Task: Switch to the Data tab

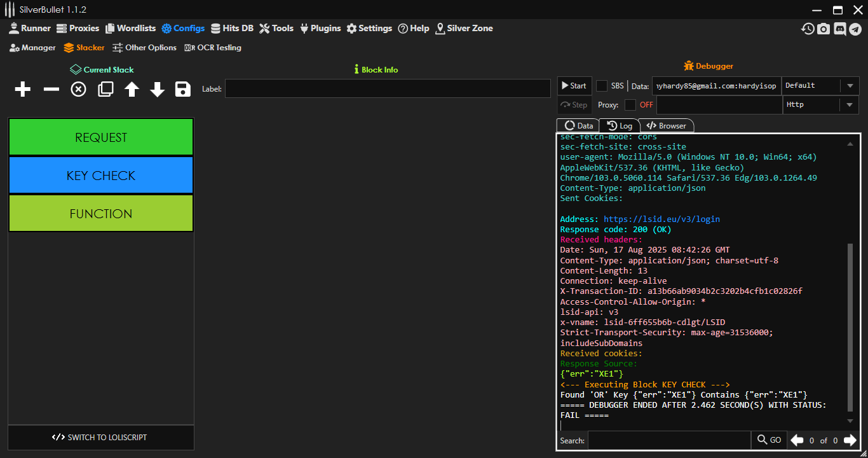Action: click(578, 126)
